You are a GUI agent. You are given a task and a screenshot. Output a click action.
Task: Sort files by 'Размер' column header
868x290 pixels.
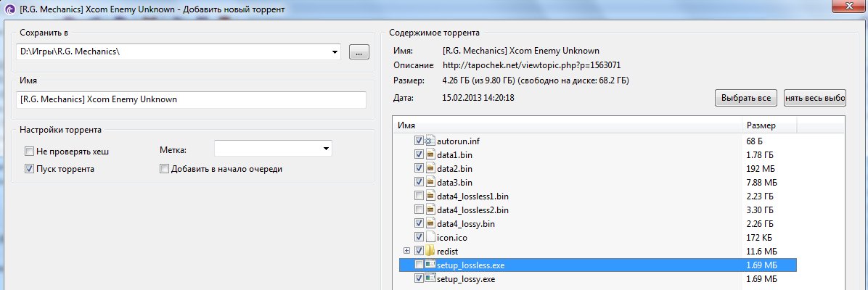pyautogui.click(x=769, y=125)
